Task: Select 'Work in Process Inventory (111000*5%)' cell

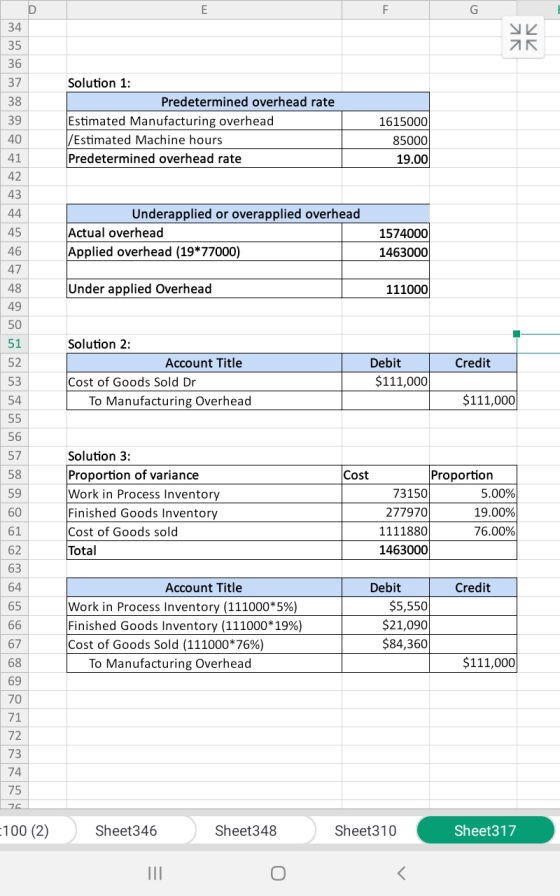Action: pyautogui.click(x=204, y=606)
